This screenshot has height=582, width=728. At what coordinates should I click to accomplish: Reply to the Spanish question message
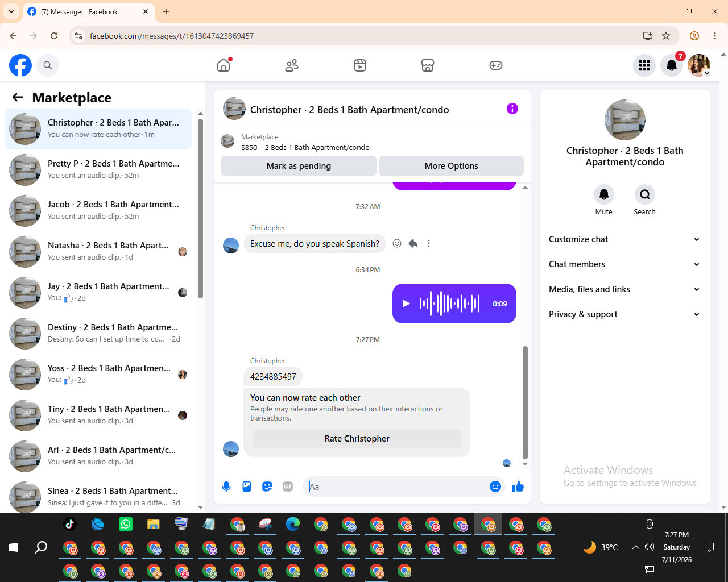413,243
